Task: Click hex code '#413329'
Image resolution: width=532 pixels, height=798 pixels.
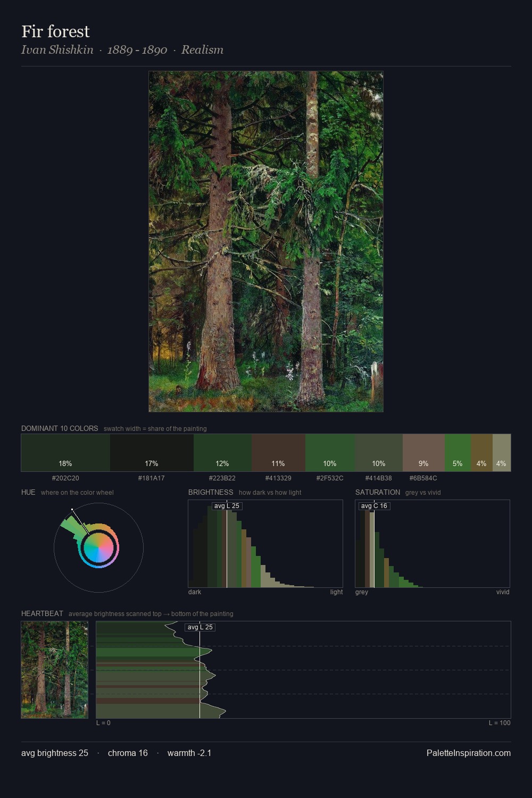Action: pyautogui.click(x=278, y=478)
